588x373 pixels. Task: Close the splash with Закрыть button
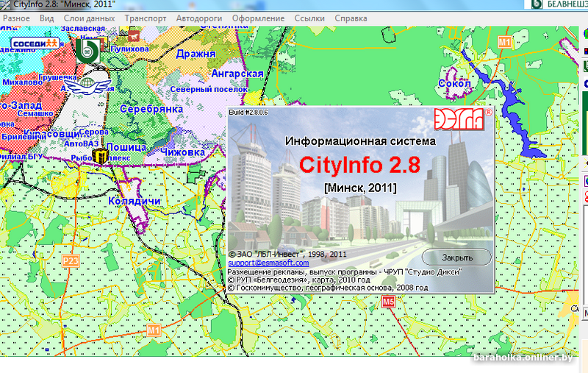click(x=456, y=257)
